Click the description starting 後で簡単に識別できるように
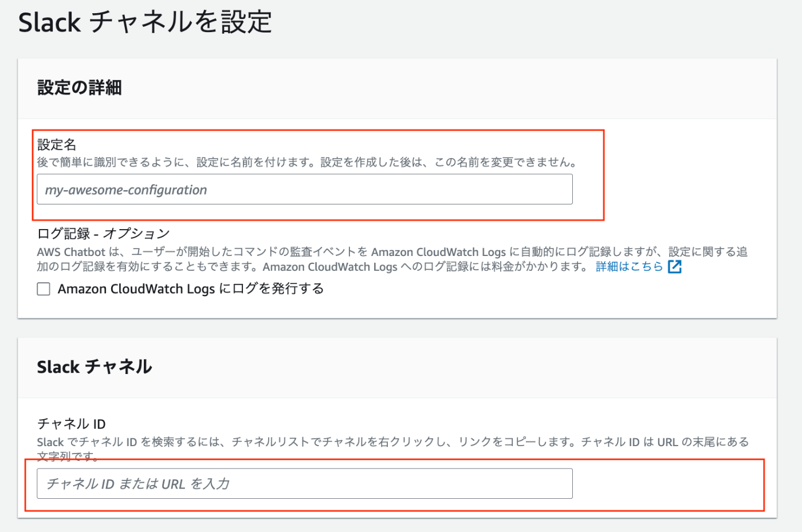The height and width of the screenshot is (532, 802). [x=306, y=163]
